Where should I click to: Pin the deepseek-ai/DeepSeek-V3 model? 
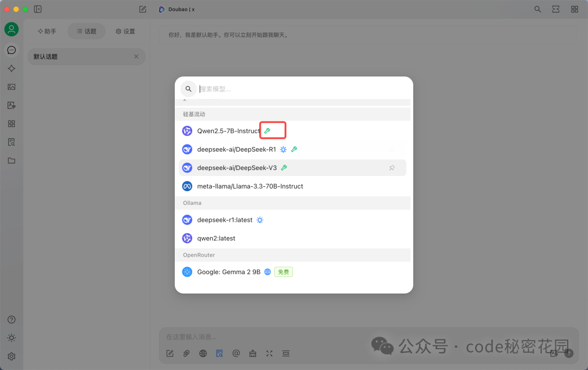pos(392,168)
